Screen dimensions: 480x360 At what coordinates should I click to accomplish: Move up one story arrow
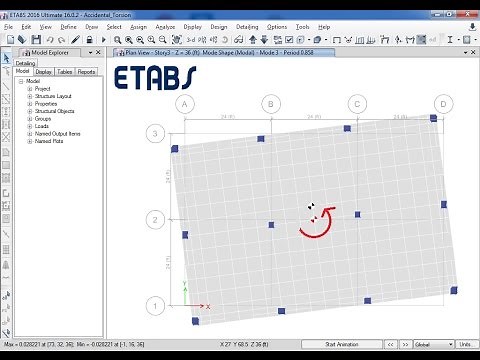point(253,40)
